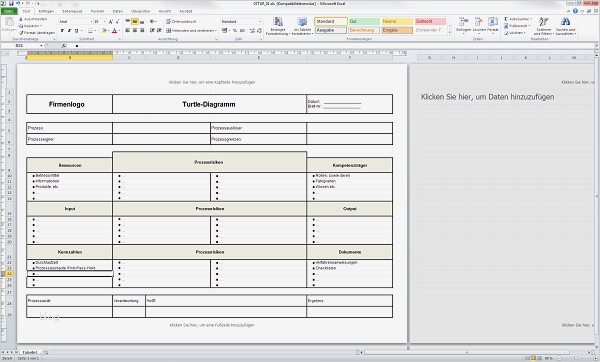Click the text orientation icon in Ausrichtung
The height and width of the screenshot is (362, 600).
click(x=153, y=22)
